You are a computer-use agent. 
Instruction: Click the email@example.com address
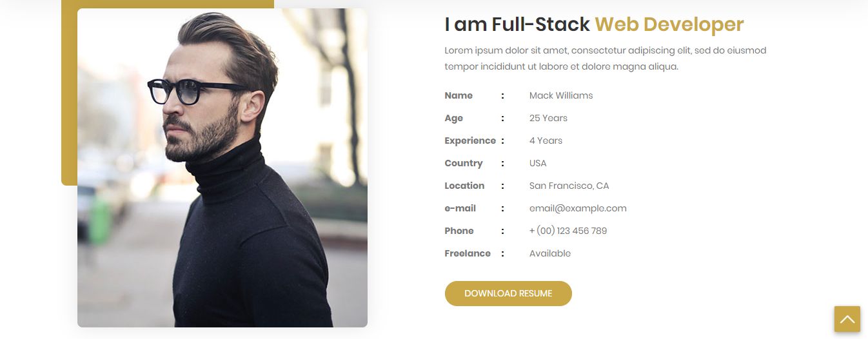coord(578,208)
